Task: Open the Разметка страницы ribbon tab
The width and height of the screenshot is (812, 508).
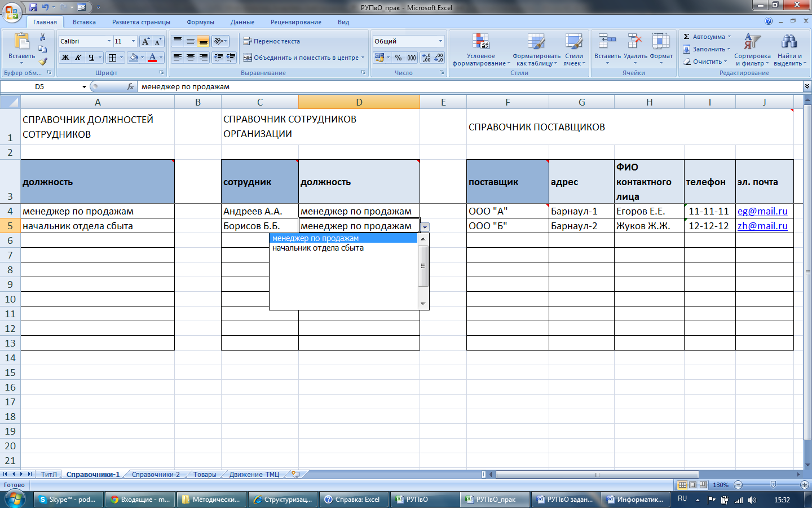Action: click(141, 22)
